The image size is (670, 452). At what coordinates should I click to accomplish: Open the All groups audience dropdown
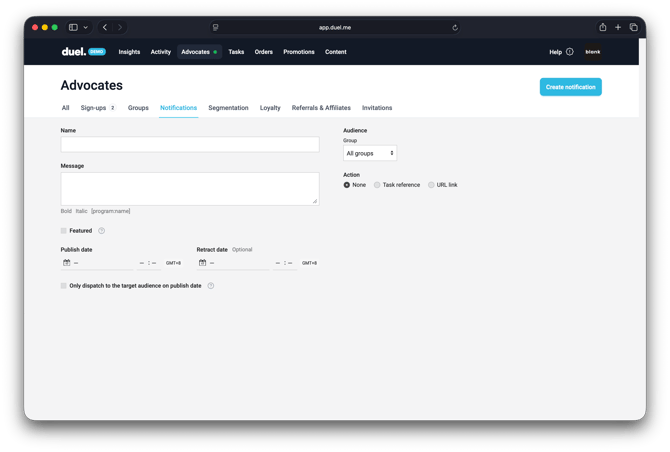[370, 153]
